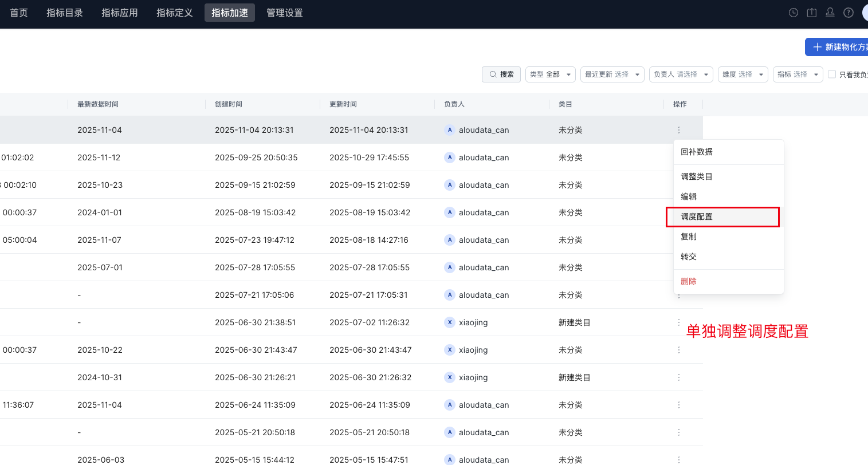
Task: Expand the 负责人 selector dropdown
Action: point(681,74)
